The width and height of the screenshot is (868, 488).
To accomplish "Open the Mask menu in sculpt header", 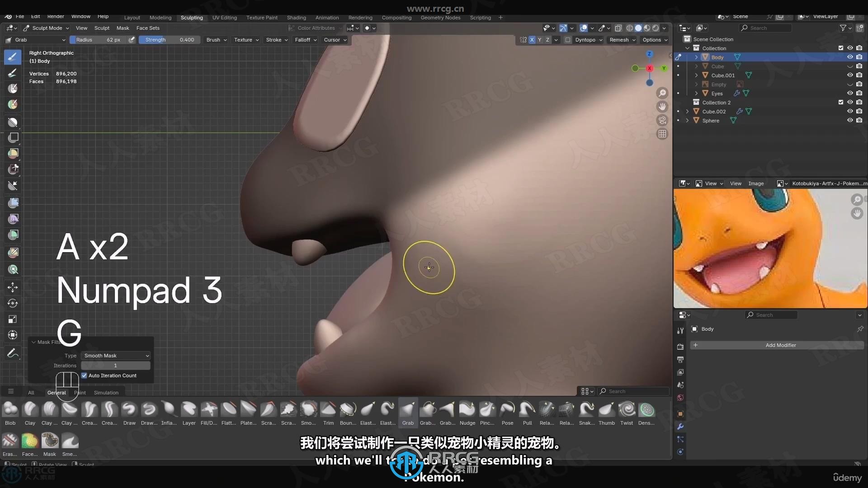I will pos(123,28).
